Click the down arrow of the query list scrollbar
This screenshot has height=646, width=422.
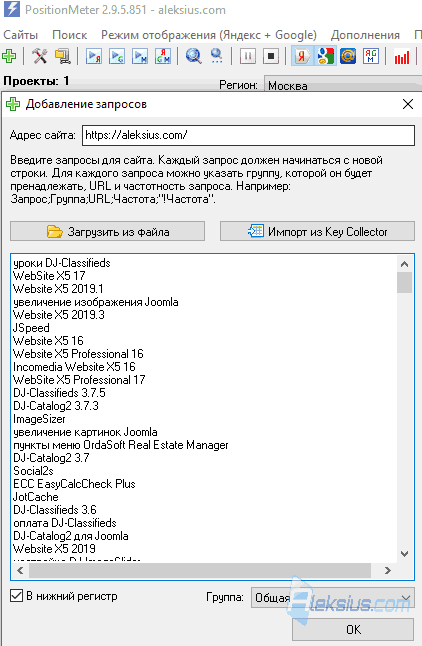coord(405,554)
